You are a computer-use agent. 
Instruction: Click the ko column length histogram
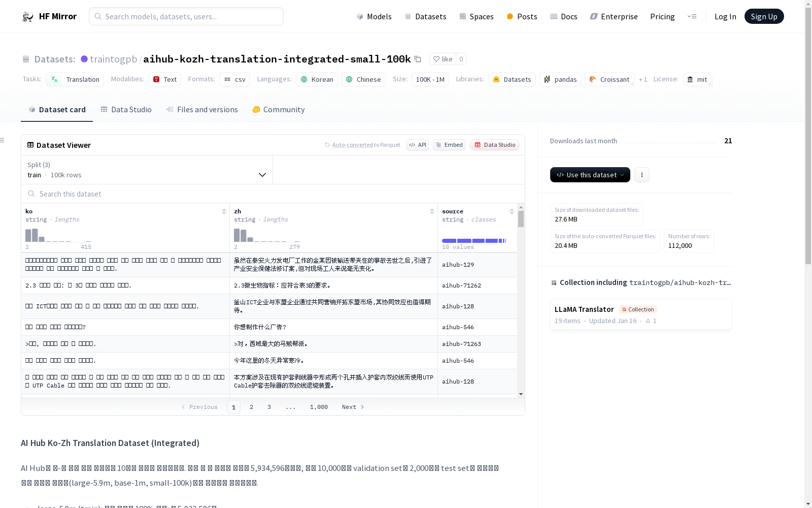point(58,235)
